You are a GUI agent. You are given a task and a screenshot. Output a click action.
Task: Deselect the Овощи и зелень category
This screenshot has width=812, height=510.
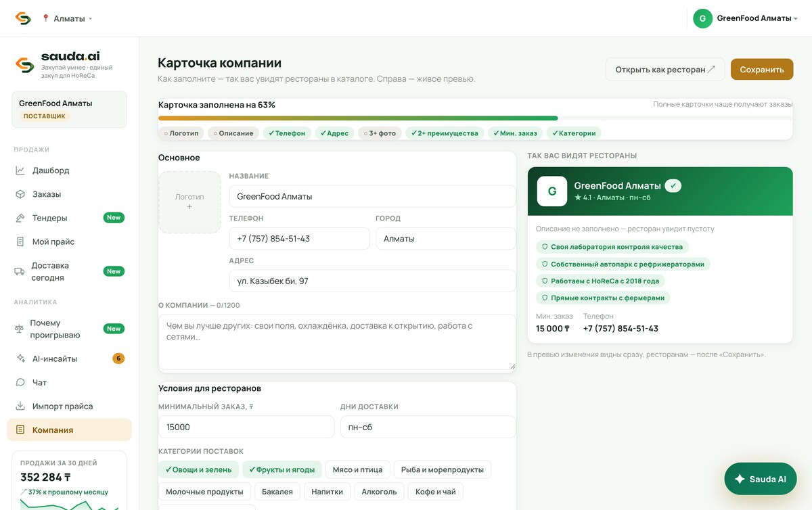click(x=198, y=469)
